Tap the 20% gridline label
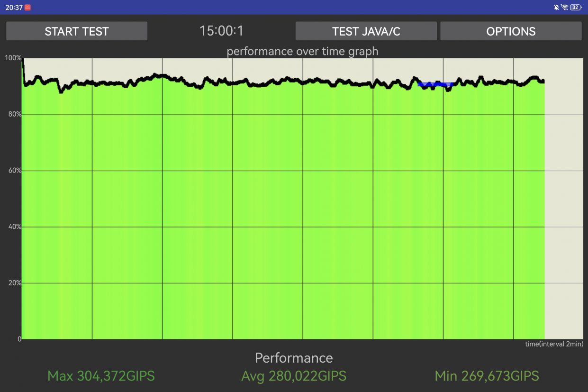This screenshot has height=392, width=588. pyautogui.click(x=14, y=283)
